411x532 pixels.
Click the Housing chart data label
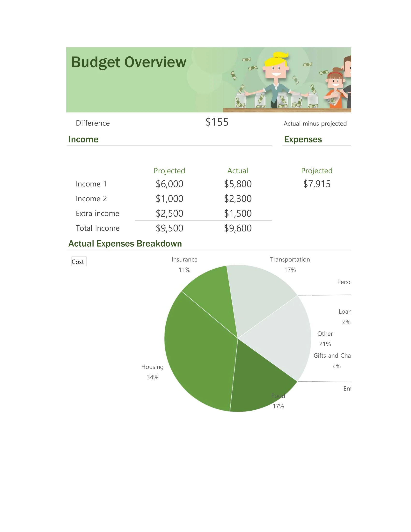152,372
